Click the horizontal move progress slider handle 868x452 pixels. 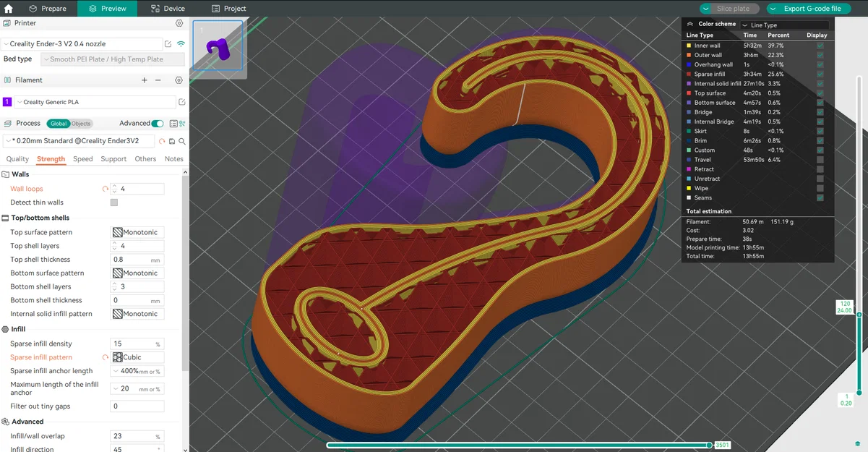click(x=709, y=445)
